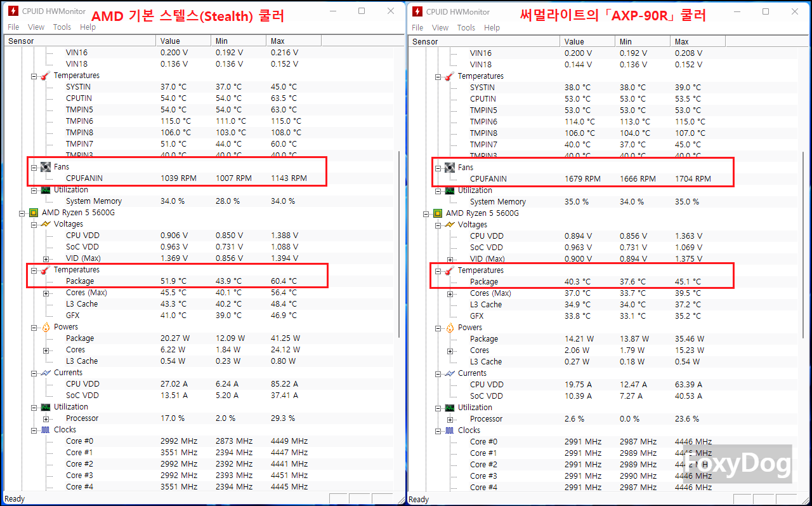Click the Powers flame icon in the left window
This screenshot has width=812, height=506.
point(45,327)
